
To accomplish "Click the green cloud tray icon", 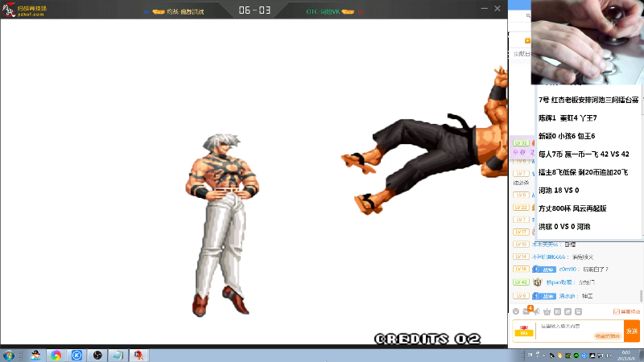I will coord(576,356).
